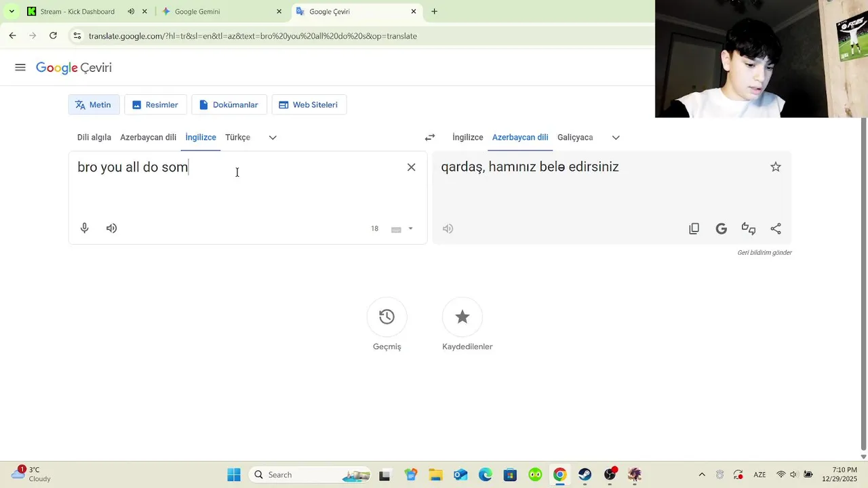View site information in the address bar
868x488 pixels.
point(77,36)
